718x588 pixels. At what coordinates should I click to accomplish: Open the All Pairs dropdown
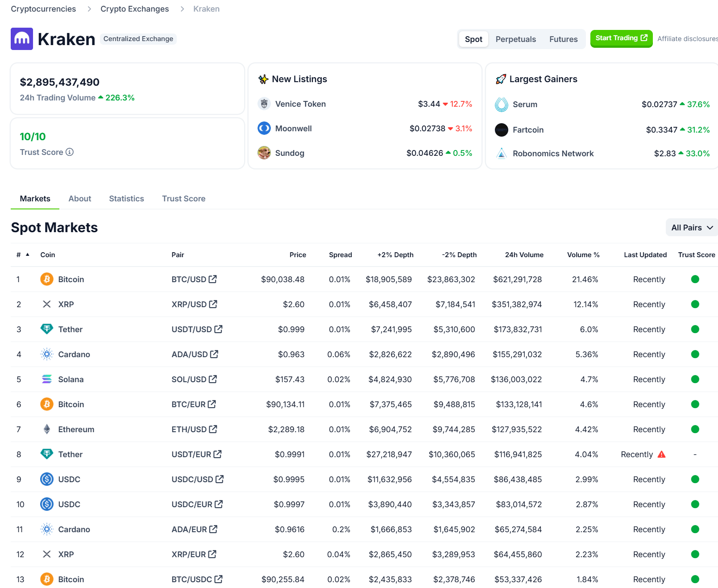pos(692,228)
